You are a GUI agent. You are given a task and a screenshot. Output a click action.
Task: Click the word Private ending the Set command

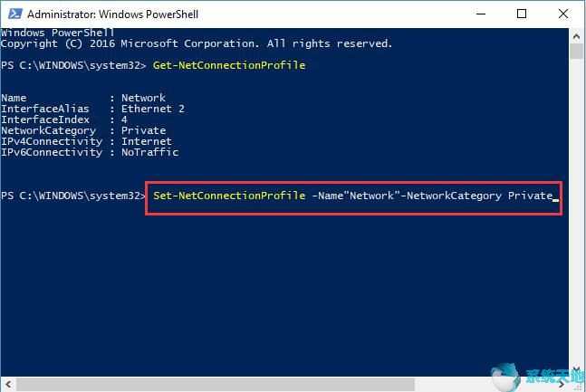[x=530, y=196]
